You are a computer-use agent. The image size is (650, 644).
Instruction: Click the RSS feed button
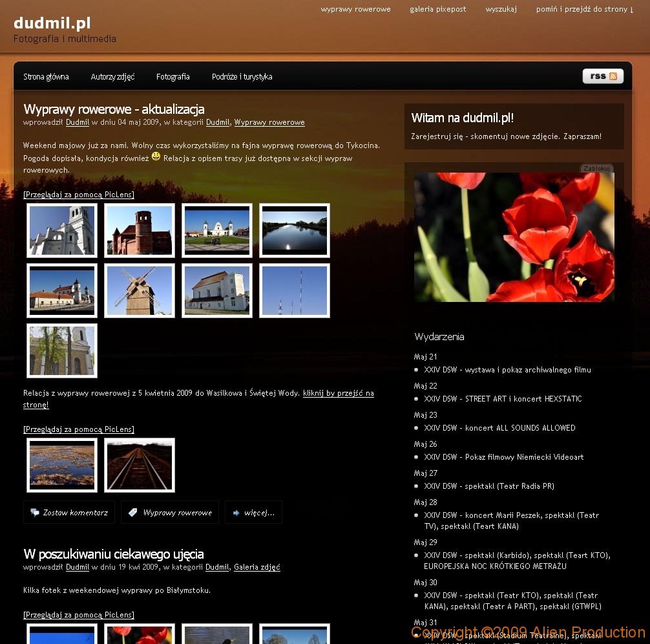point(603,76)
